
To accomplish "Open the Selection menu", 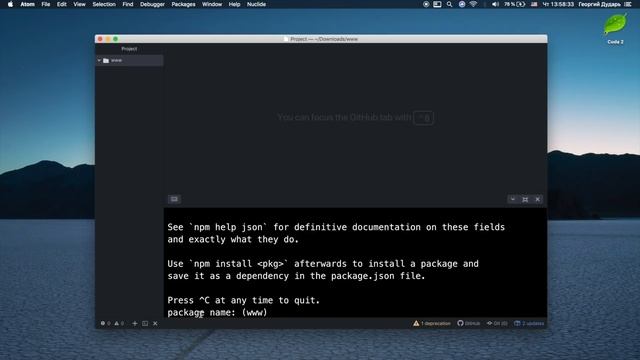I will click(x=104, y=4).
